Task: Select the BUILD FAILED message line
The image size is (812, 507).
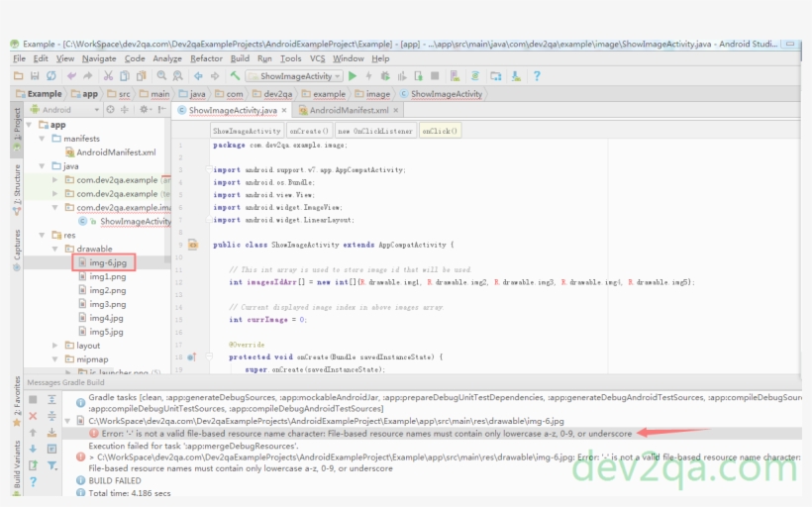Action: (115, 480)
